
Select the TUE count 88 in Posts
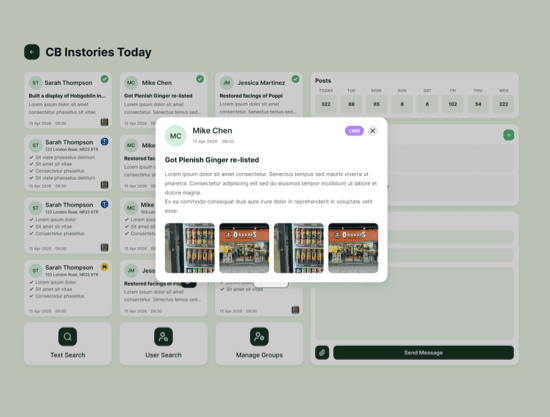click(351, 104)
